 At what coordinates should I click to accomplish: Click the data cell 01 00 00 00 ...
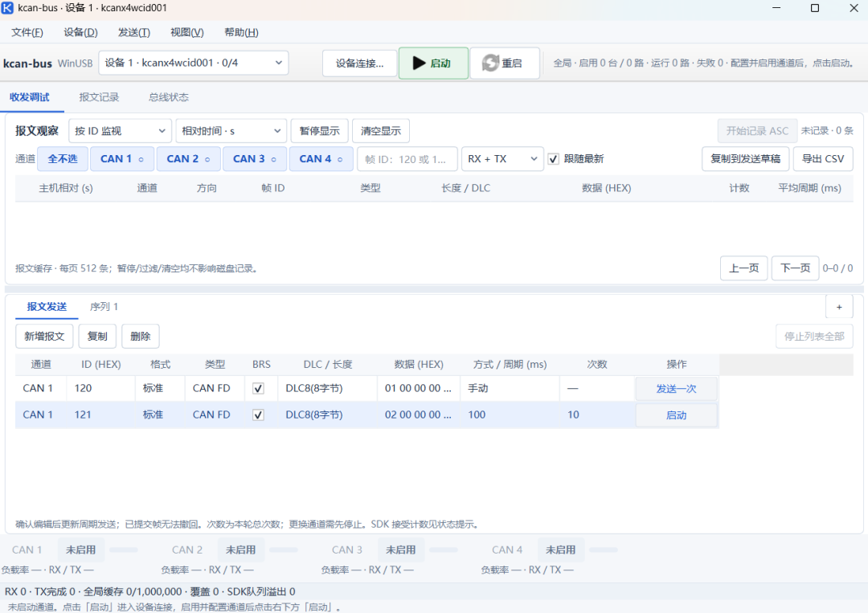coord(419,388)
